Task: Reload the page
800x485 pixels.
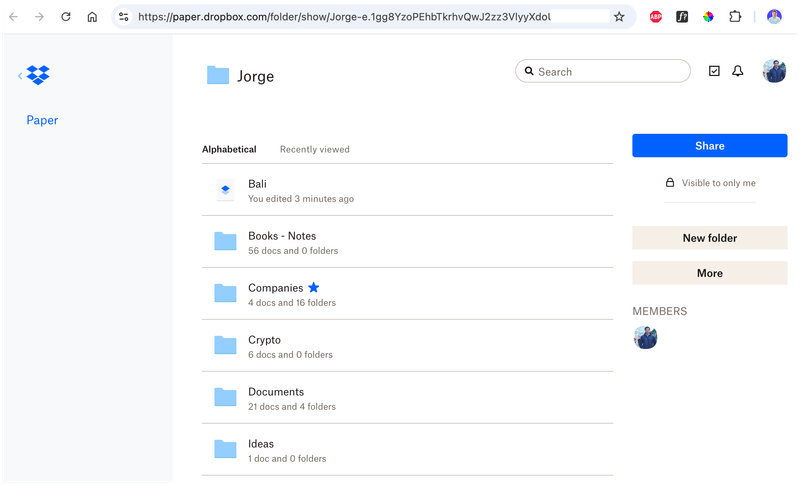Action: 66,17
